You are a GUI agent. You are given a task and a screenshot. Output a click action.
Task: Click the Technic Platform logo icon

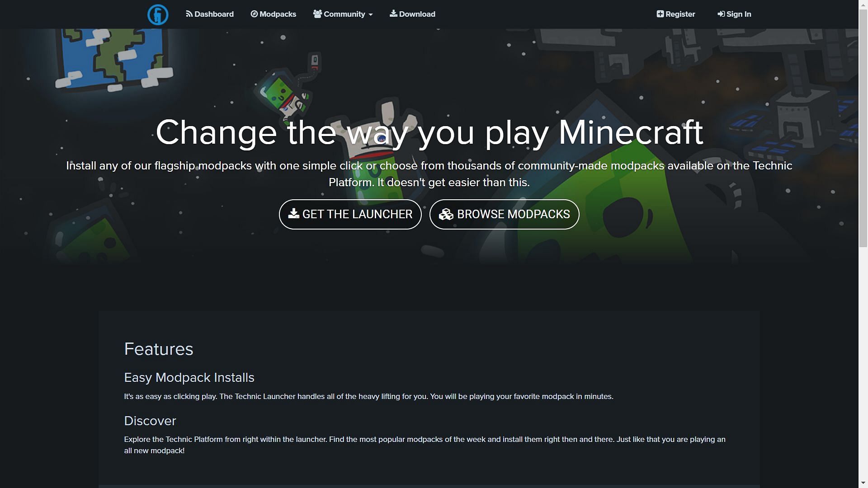[x=157, y=14]
